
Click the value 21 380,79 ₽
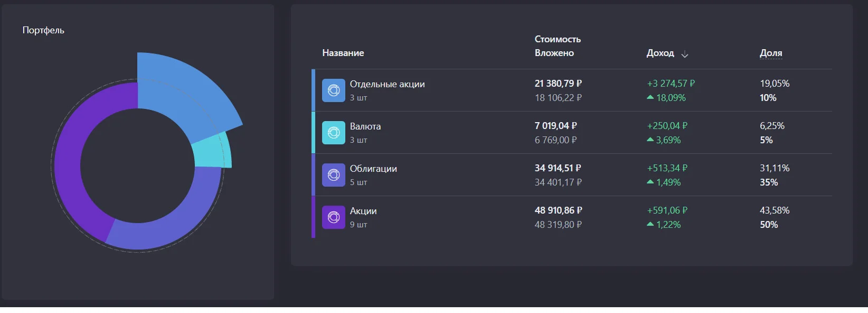click(558, 84)
